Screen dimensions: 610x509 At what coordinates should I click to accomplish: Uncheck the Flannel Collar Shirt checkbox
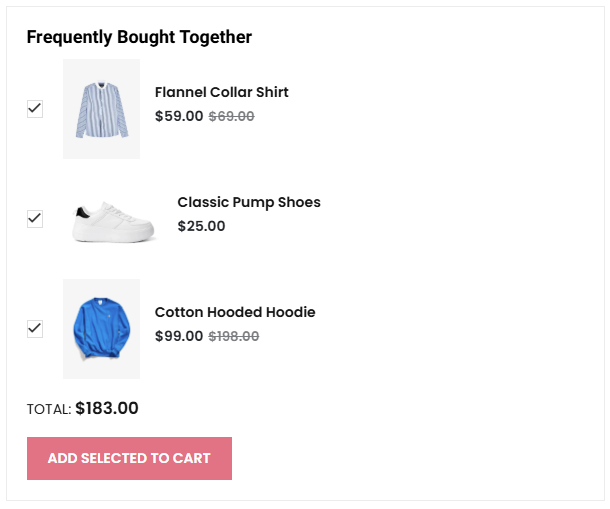pos(35,109)
